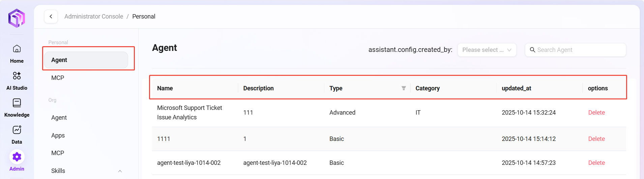Image resolution: width=644 pixels, height=179 pixels.
Task: Open AI Studio from sidebar
Action: coord(17,76)
